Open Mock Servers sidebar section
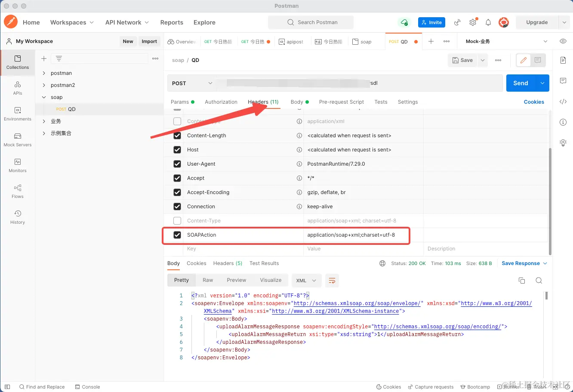The height and width of the screenshot is (392, 573). 18,140
